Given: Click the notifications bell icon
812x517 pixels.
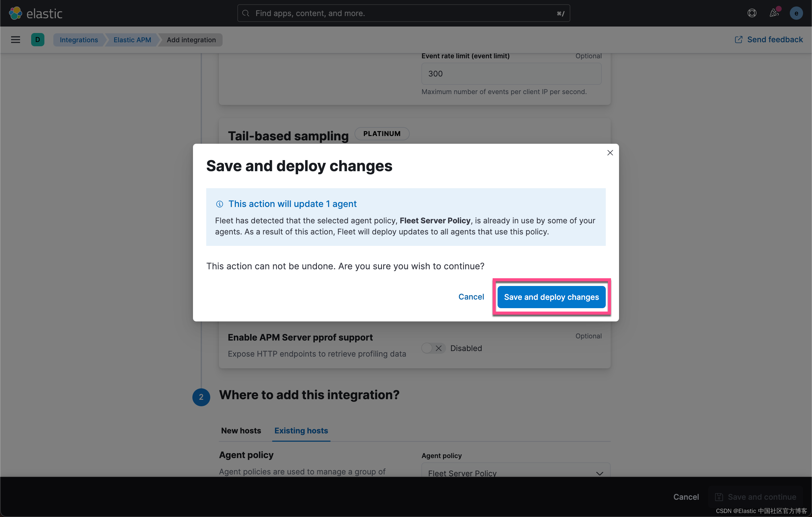Looking at the screenshot, I should (774, 13).
